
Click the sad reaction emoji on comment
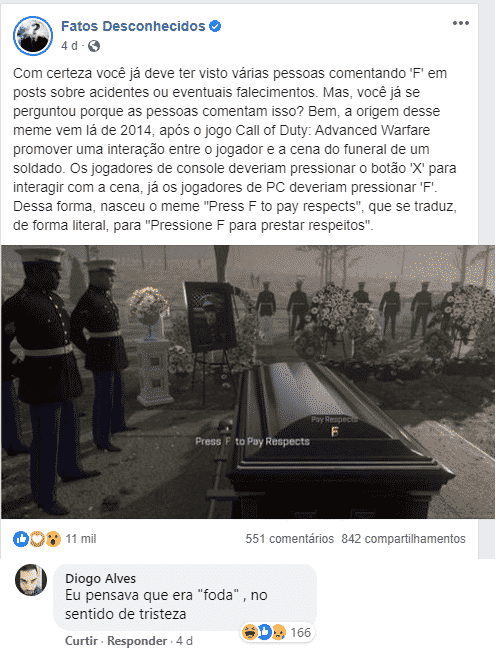279,632
